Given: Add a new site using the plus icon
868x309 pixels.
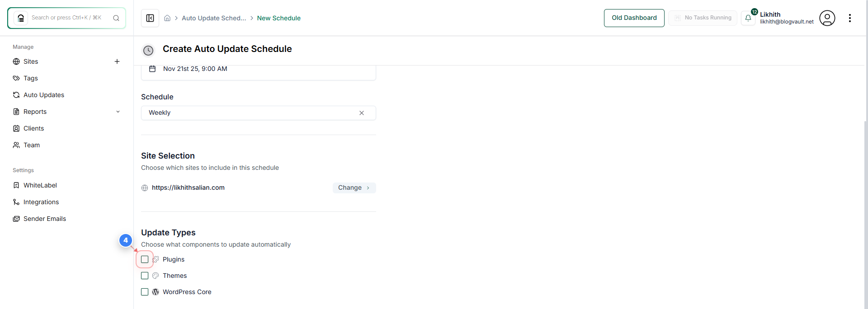Looking at the screenshot, I should click(117, 61).
